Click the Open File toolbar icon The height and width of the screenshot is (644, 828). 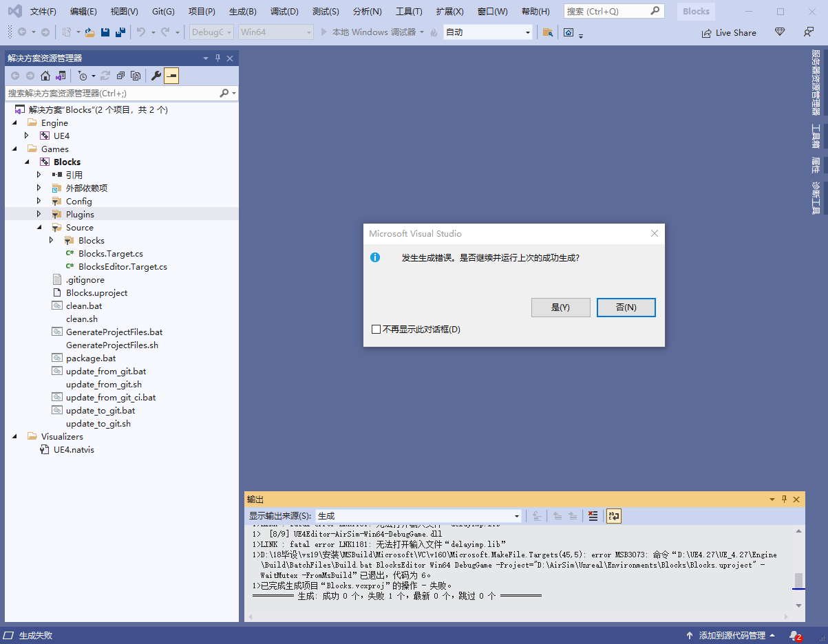[90, 32]
